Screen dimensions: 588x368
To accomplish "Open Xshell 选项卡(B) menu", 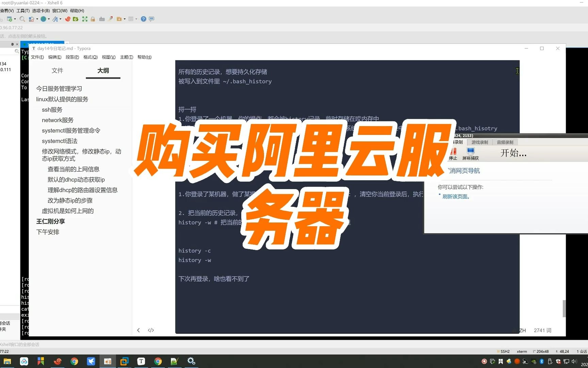I will pos(41,11).
